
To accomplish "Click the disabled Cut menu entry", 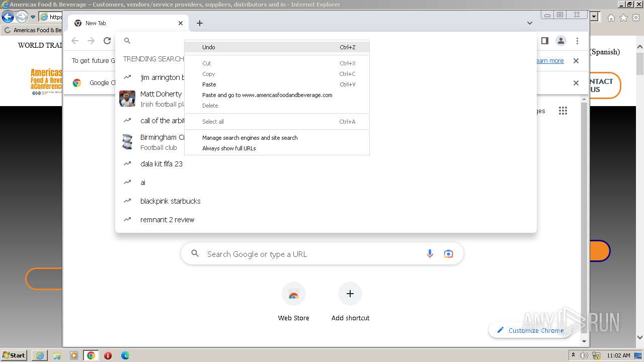I will pos(277,63).
